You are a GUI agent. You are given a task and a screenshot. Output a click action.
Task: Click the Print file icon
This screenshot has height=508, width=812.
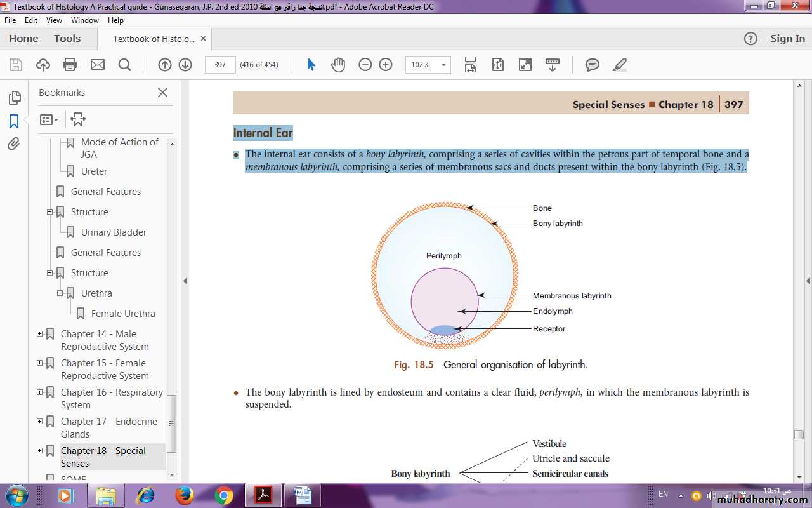[x=70, y=64]
